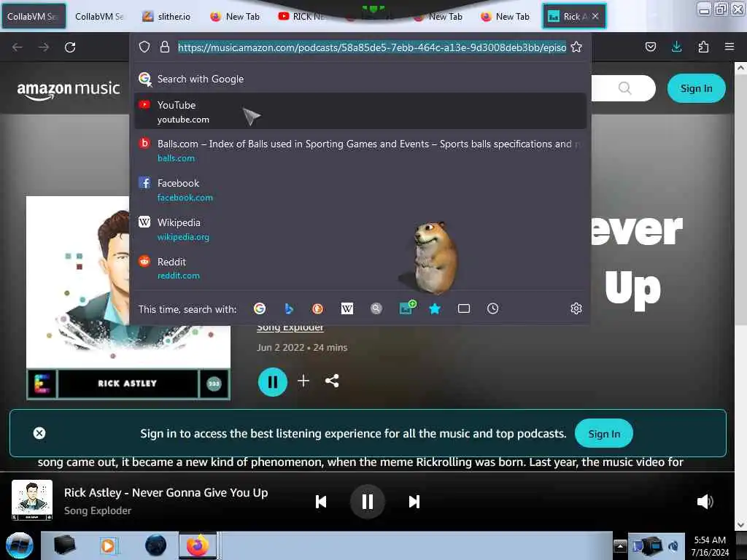The width and height of the screenshot is (747, 560).
Task: Skip to previous track in player bar
Action: pyautogui.click(x=321, y=502)
